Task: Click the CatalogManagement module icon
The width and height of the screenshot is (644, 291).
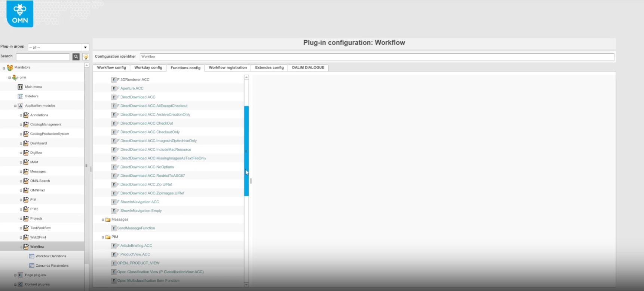Action: [26, 124]
